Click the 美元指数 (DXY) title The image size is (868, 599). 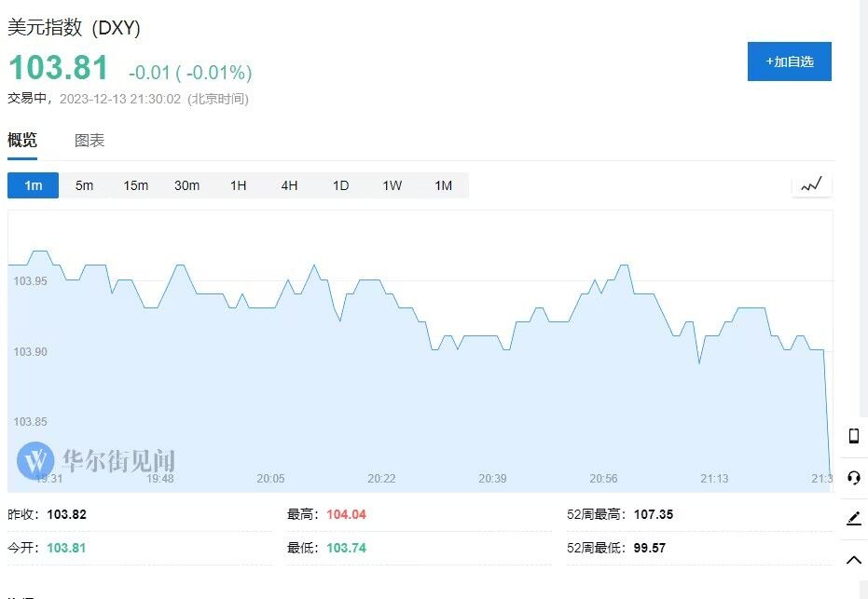pos(74,27)
